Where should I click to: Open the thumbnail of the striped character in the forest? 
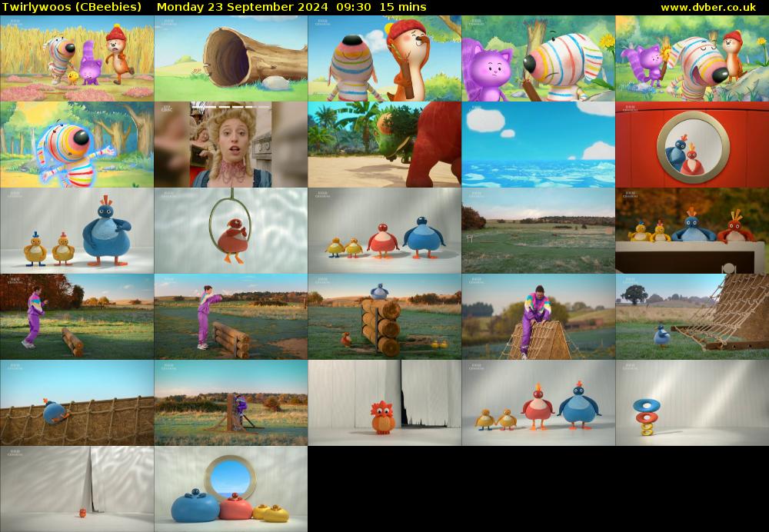[x=77, y=145]
